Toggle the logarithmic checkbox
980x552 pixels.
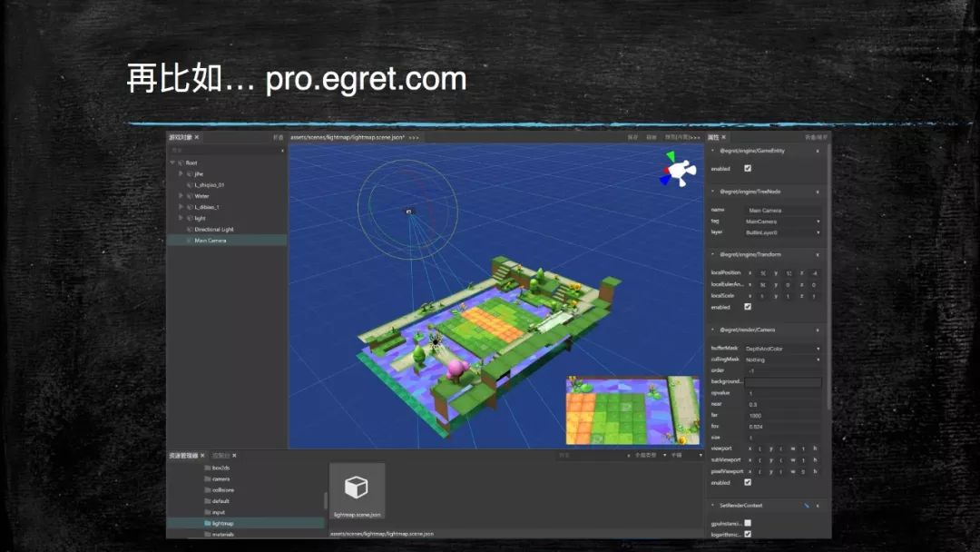point(748,534)
